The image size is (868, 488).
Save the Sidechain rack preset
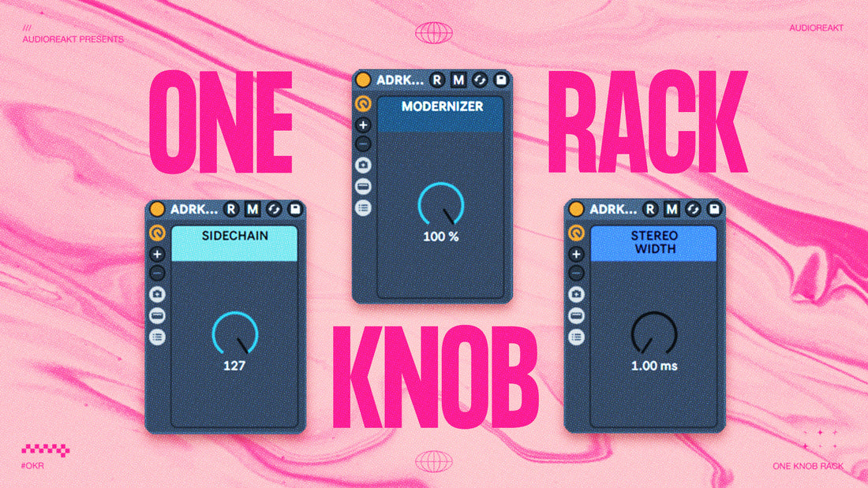(295, 209)
